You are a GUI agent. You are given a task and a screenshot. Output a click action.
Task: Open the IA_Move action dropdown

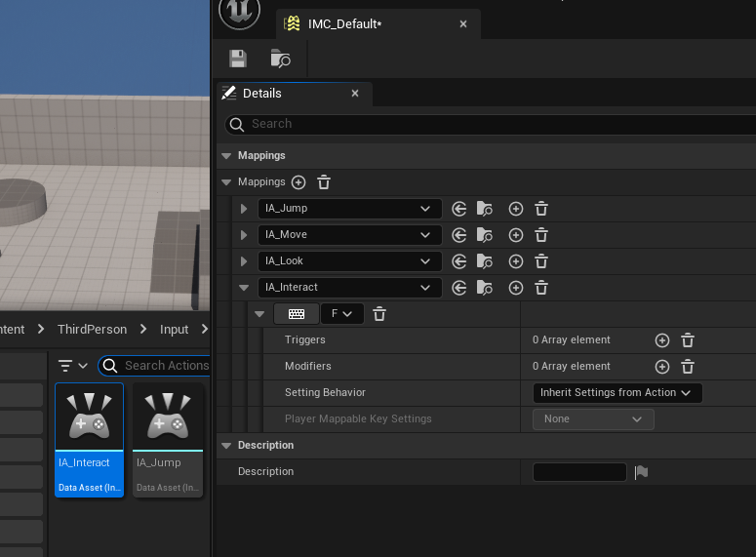click(350, 235)
